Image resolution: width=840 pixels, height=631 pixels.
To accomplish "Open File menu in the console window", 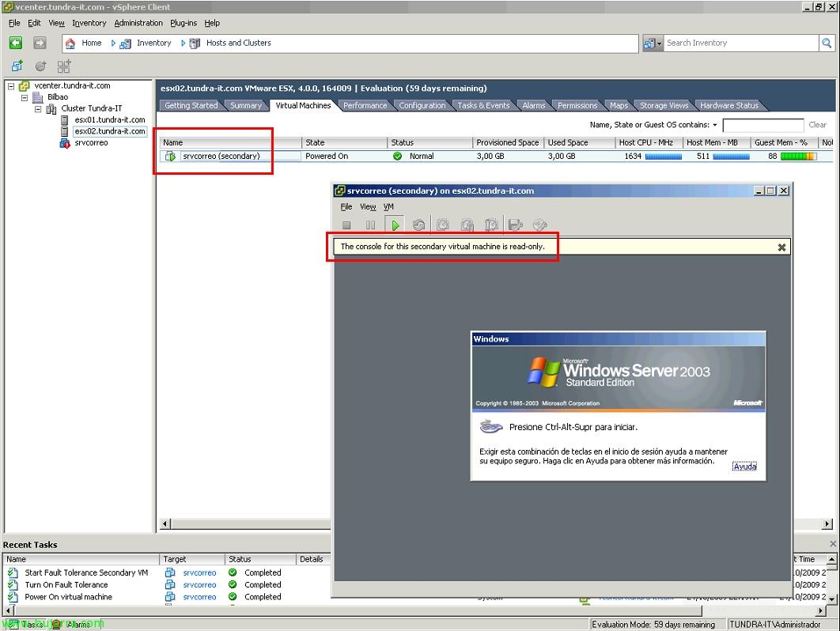I will (x=346, y=206).
